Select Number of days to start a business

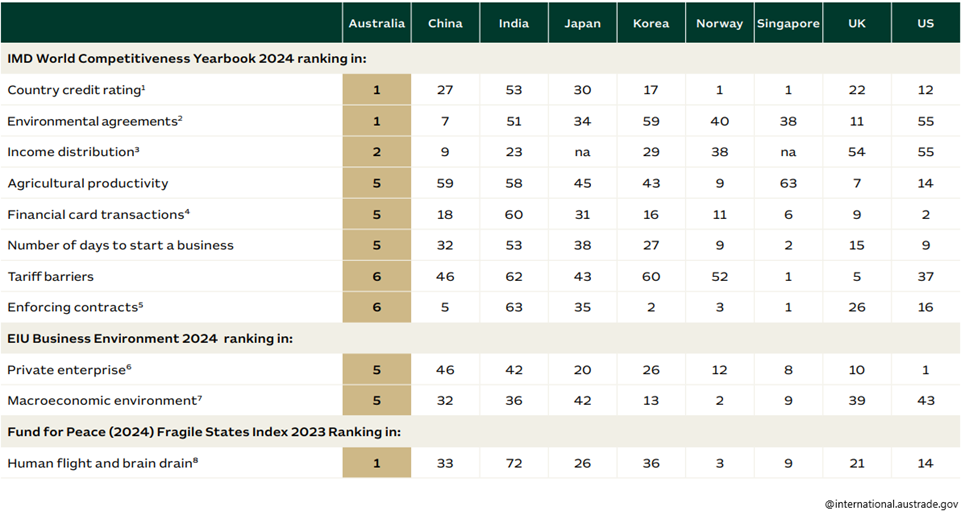coord(120,245)
